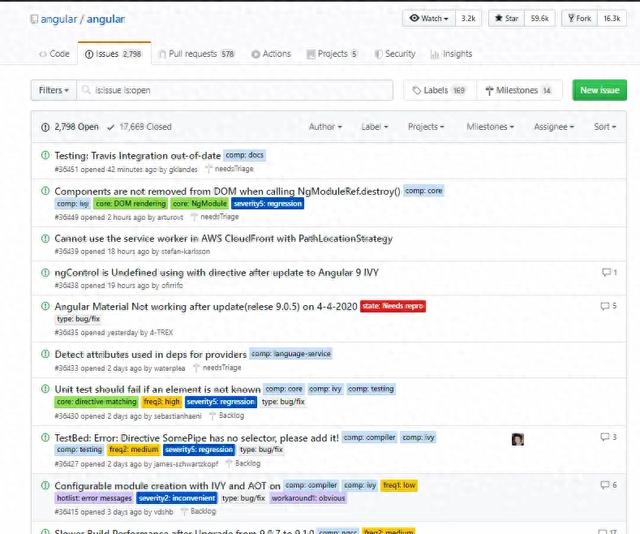This screenshot has width=640, height=534.
Task: Switch to the Security tab
Action: pyautogui.click(x=395, y=54)
